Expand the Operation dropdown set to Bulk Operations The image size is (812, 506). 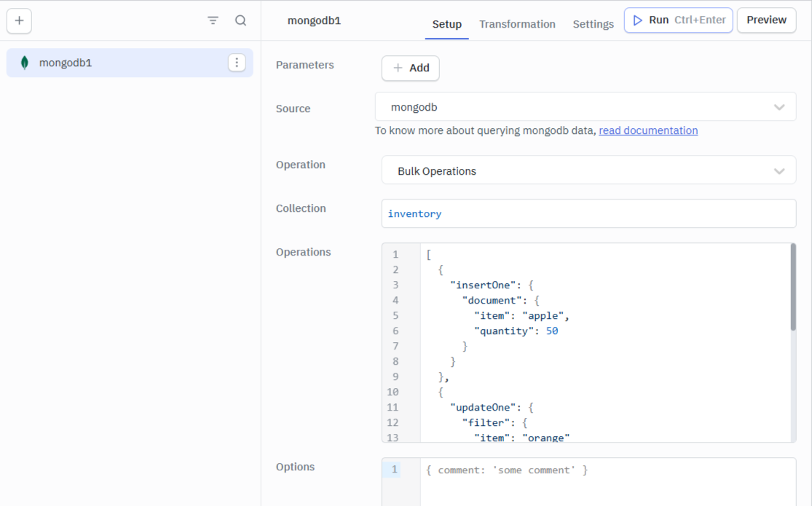coord(588,170)
